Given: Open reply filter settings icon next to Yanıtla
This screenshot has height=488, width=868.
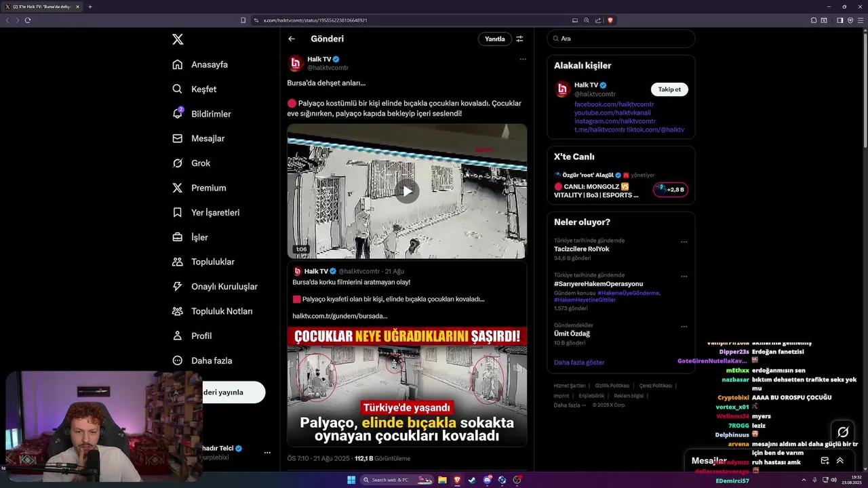Looking at the screenshot, I should [519, 39].
